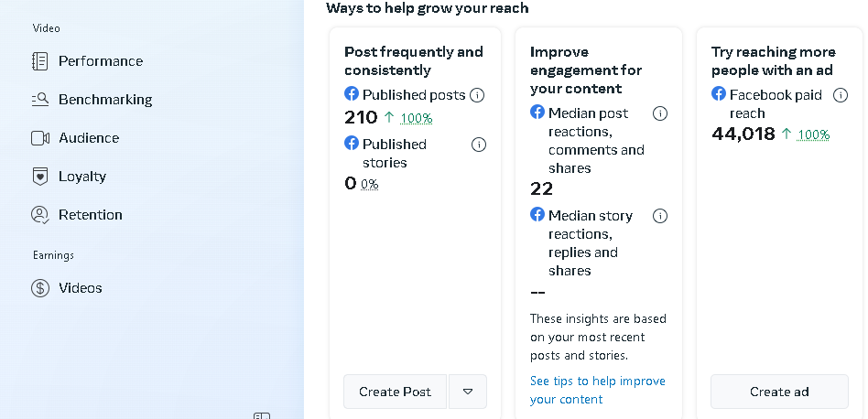Viewport: 868px width, 419px height.
Task: Expand the Create Post dropdown arrow
Action: 468,392
